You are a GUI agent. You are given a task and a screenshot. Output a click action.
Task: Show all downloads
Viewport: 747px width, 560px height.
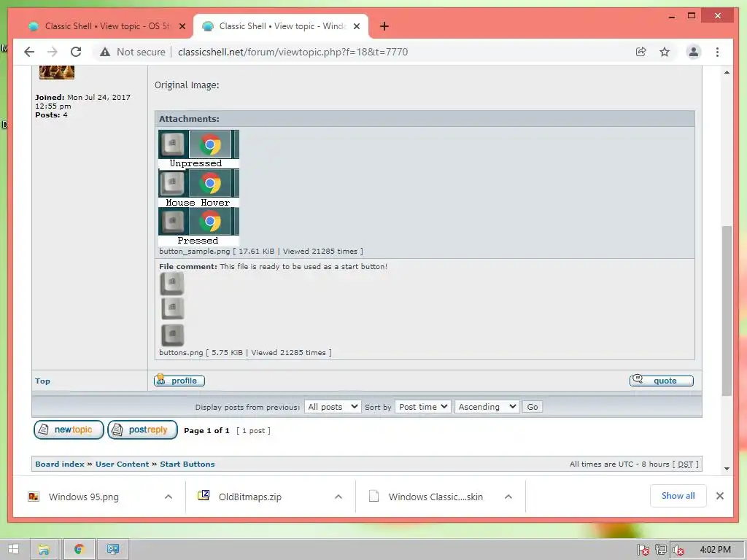[678, 496]
